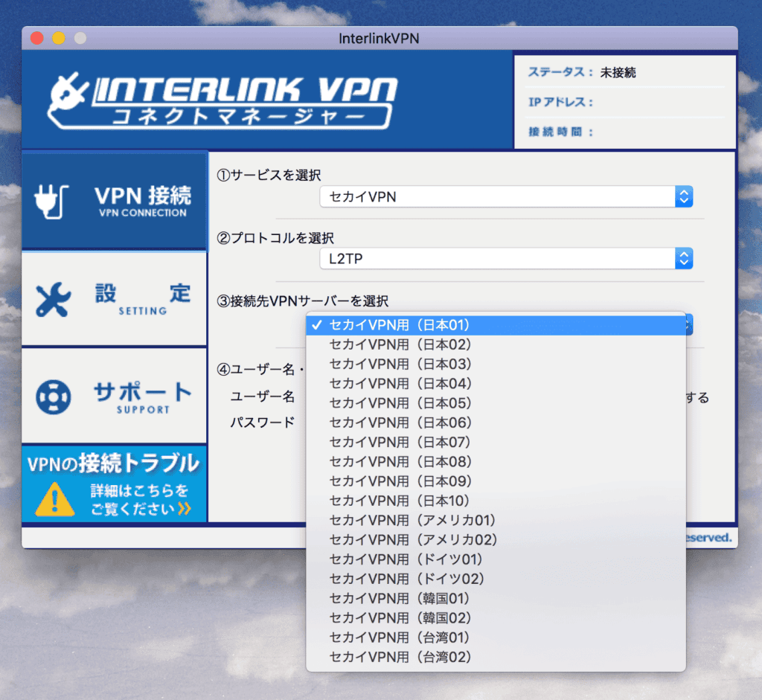Click the ①サービスを選択 heading
The height and width of the screenshot is (700, 762).
click(269, 175)
